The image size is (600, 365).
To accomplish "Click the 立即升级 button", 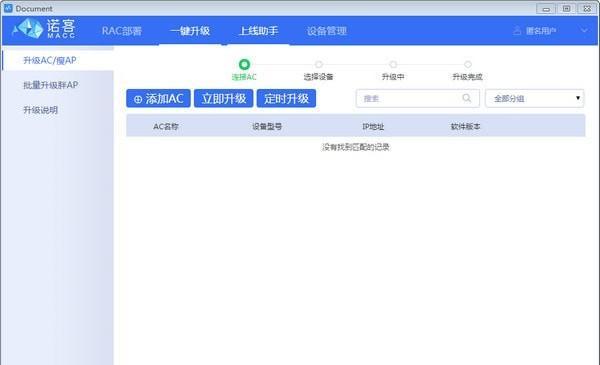I will coord(223,99).
